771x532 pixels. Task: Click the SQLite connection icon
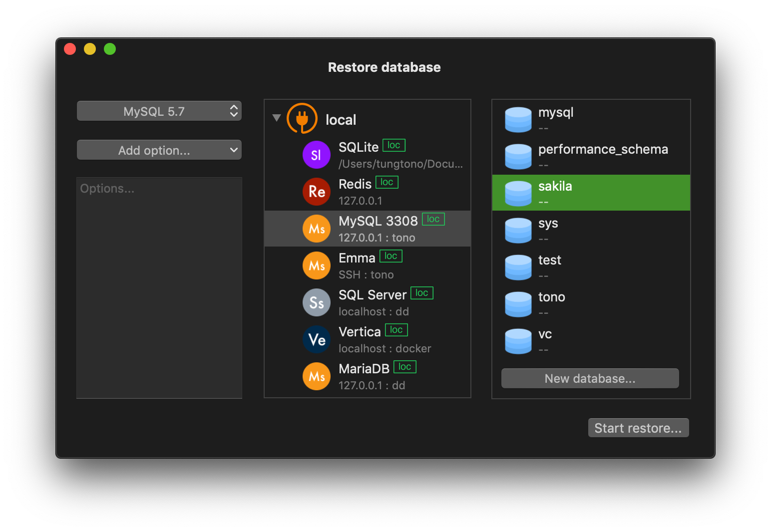coord(316,155)
